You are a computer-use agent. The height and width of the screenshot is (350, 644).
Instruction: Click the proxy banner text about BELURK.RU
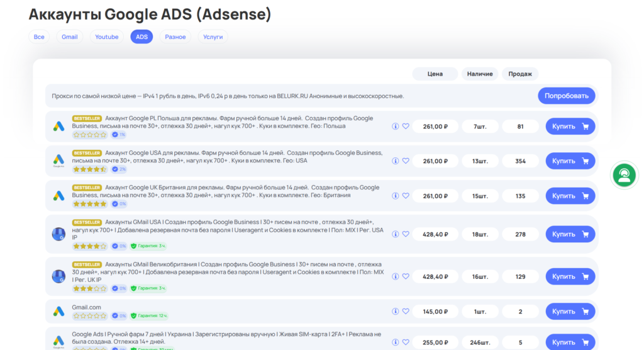(228, 96)
